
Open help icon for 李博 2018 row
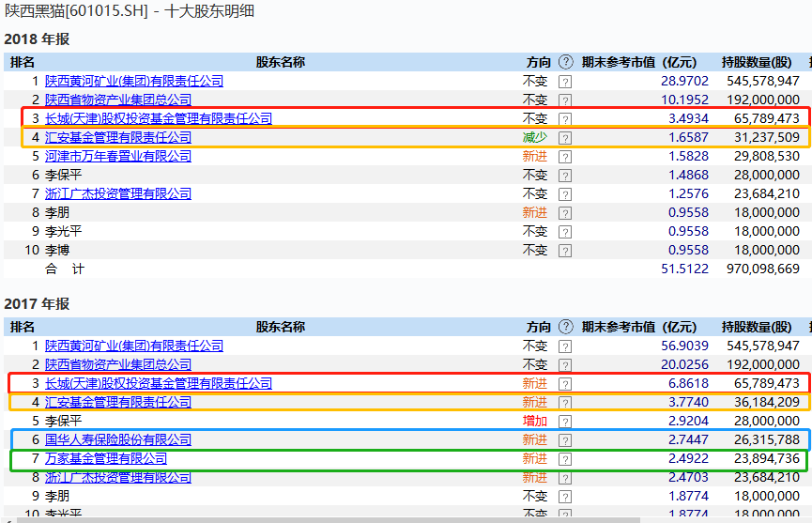[565, 251]
